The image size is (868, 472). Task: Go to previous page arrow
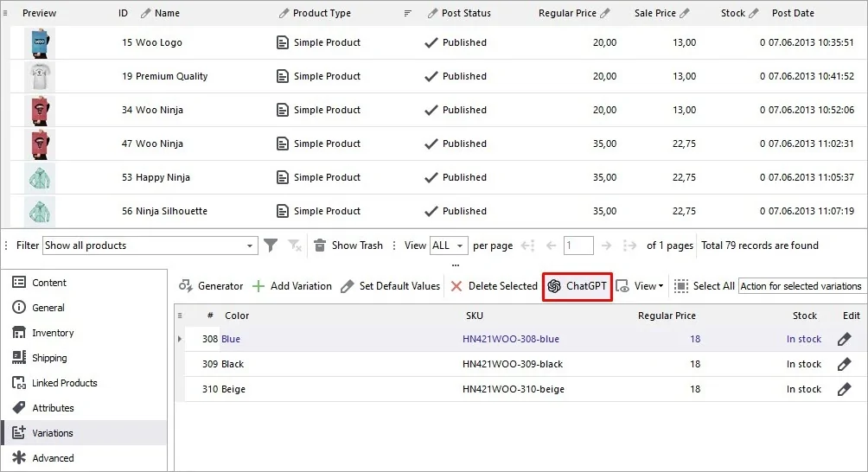[x=551, y=246]
